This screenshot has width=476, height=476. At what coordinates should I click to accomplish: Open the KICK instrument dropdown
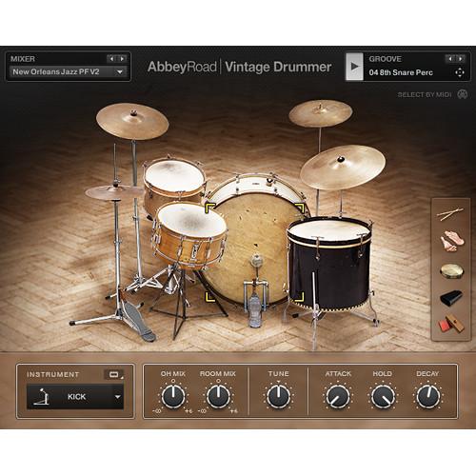click(x=75, y=396)
